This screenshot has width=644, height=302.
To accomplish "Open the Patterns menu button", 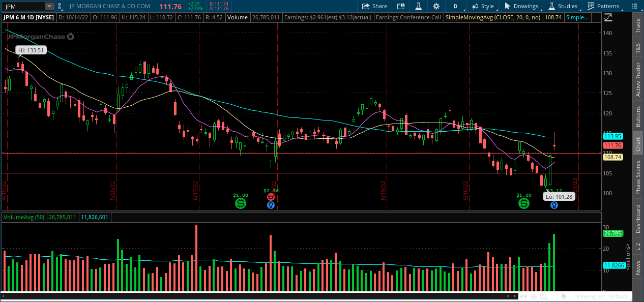I will pos(603,6).
